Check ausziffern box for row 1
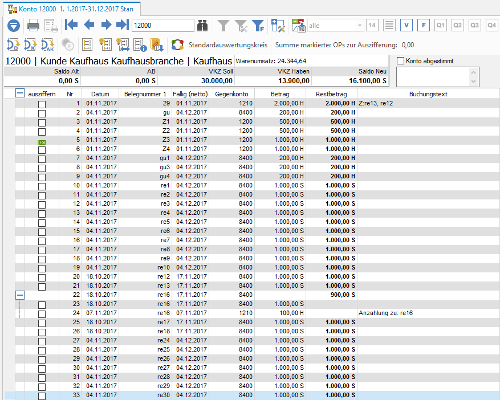The height and width of the screenshot is (400, 500). 42,105
